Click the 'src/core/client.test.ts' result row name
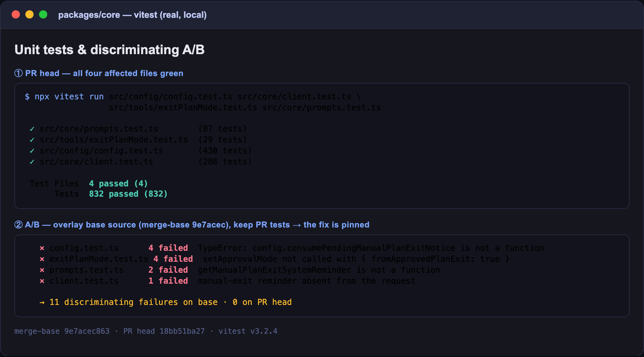 [x=97, y=162]
